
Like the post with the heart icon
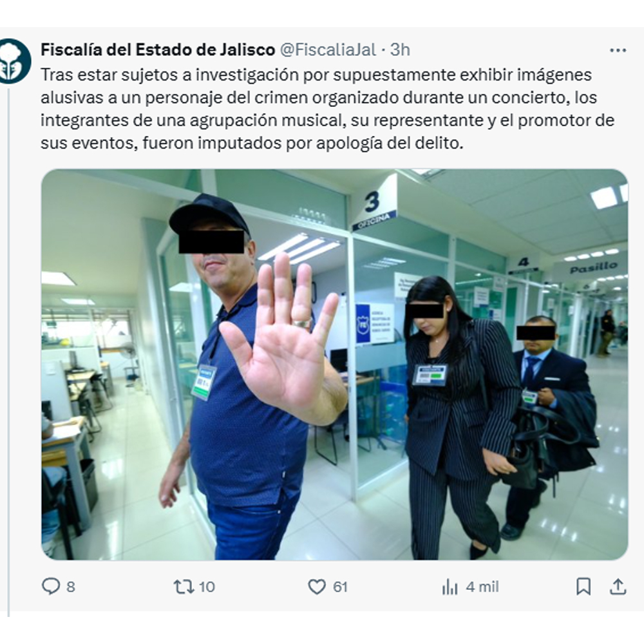pyautogui.click(x=317, y=587)
